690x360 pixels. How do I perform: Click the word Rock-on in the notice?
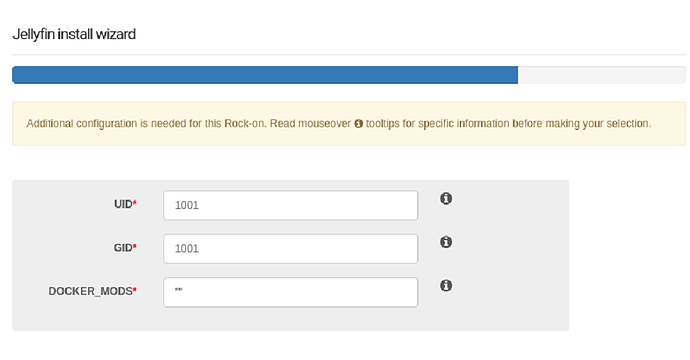click(245, 124)
